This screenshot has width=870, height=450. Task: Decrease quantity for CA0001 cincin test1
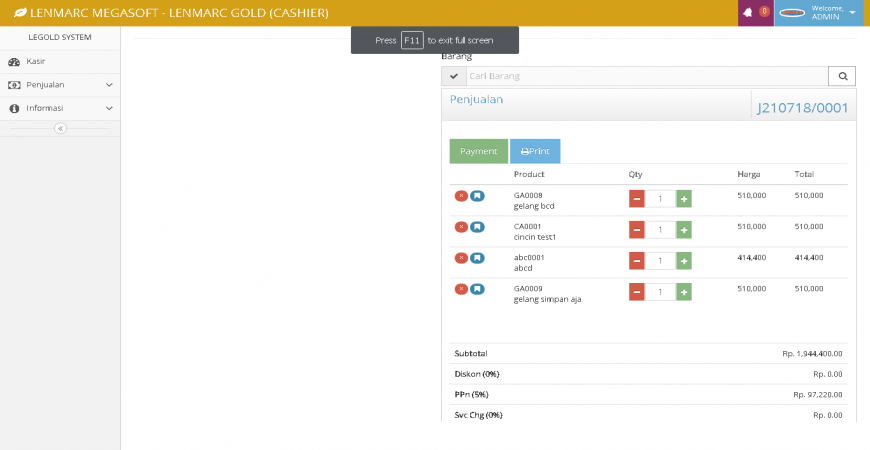pos(637,230)
